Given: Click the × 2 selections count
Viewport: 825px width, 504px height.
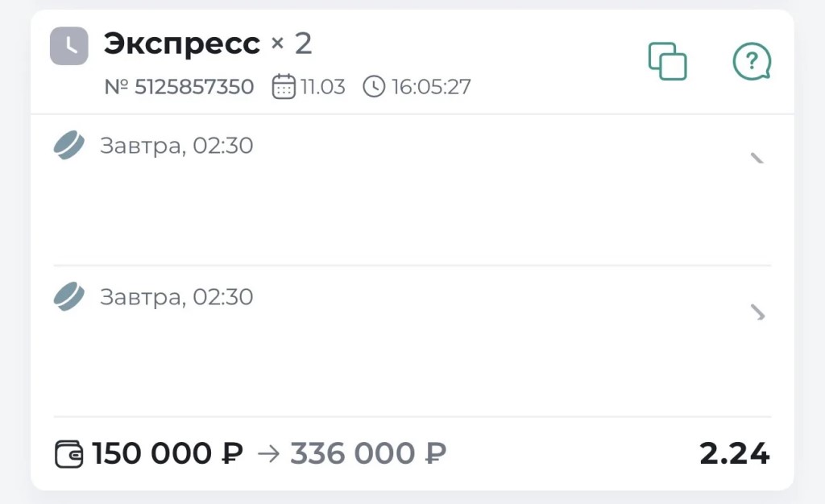Looking at the screenshot, I should tap(292, 44).
